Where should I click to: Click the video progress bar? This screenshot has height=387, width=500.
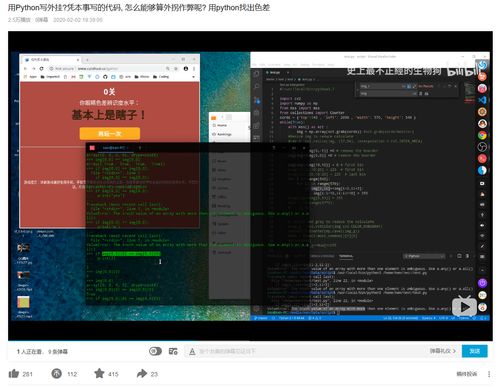click(x=250, y=341)
